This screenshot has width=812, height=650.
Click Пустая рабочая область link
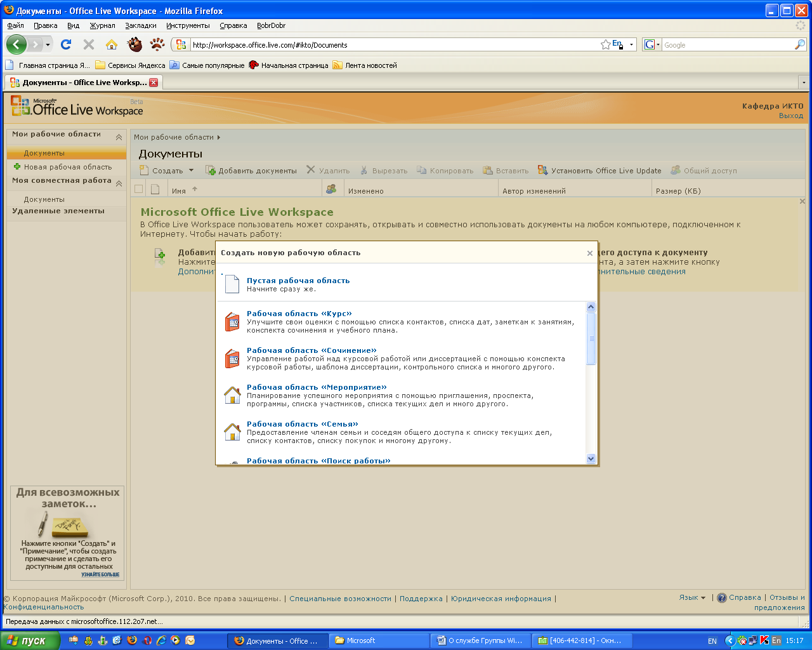pyautogui.click(x=298, y=280)
